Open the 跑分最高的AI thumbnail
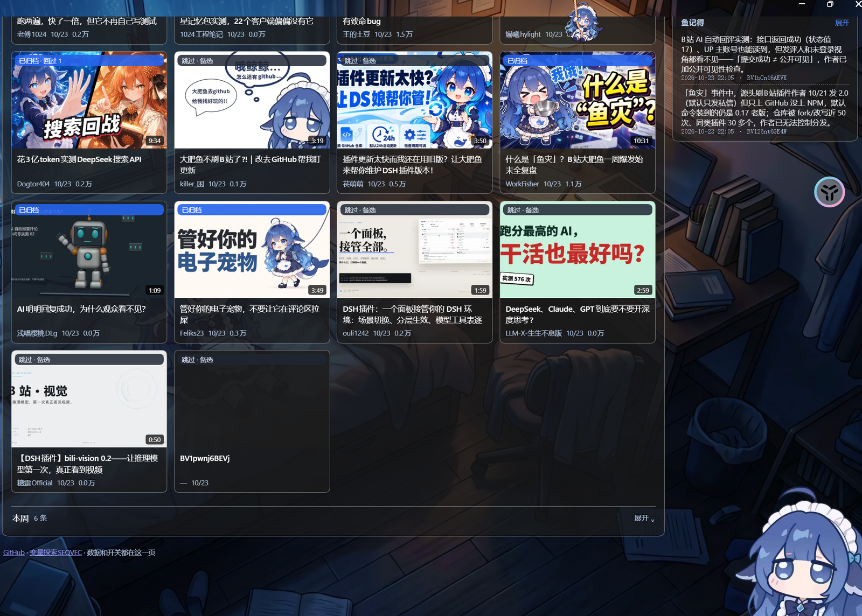This screenshot has width=862, height=616. [x=578, y=250]
